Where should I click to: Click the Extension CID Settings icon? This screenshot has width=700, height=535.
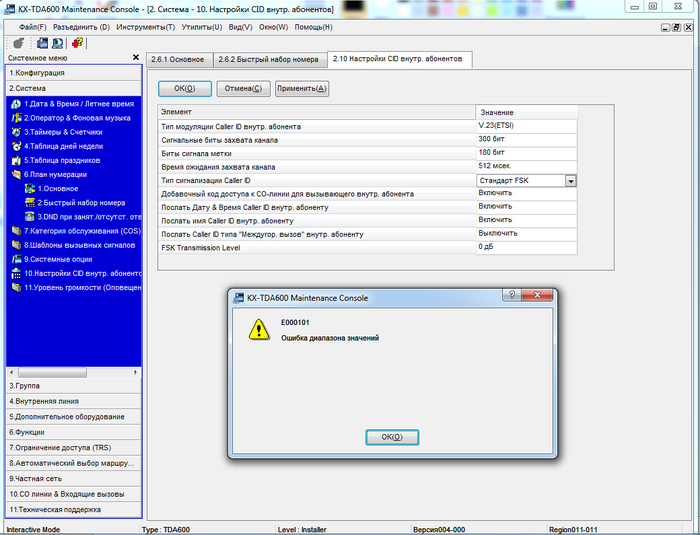[x=16, y=273]
